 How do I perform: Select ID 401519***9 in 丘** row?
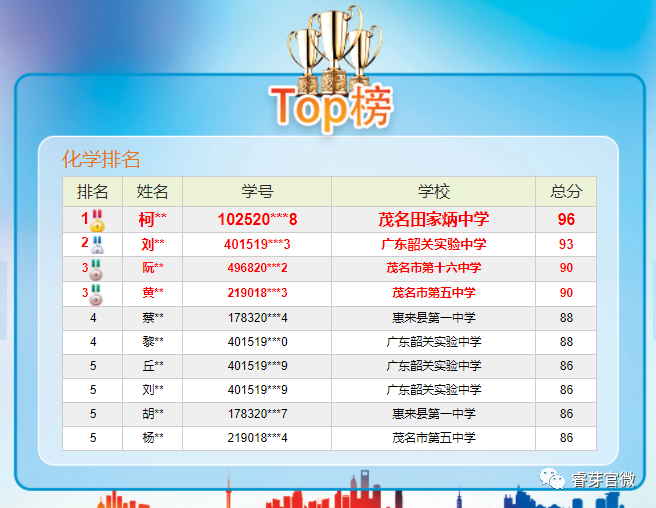[257, 366]
